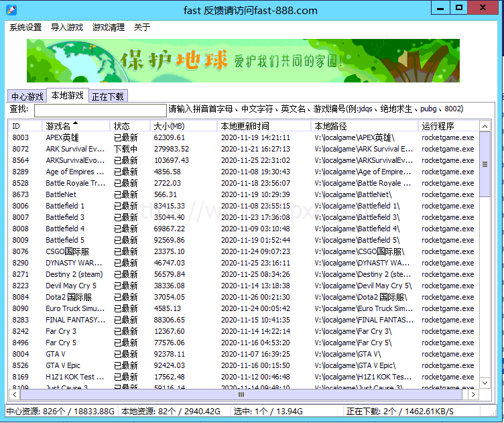Viewport: 504px width, 423px height.
Task: Click the vertical scrollbar up arrow
Action: point(485,126)
